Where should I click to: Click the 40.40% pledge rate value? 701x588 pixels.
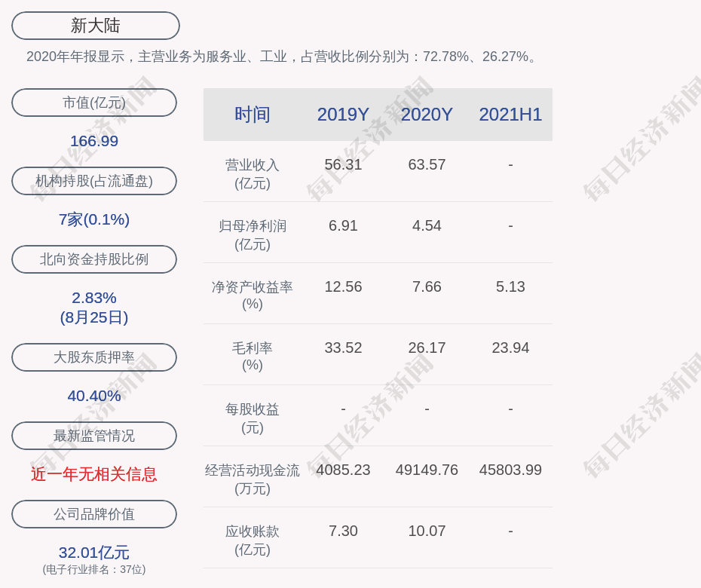pos(94,396)
